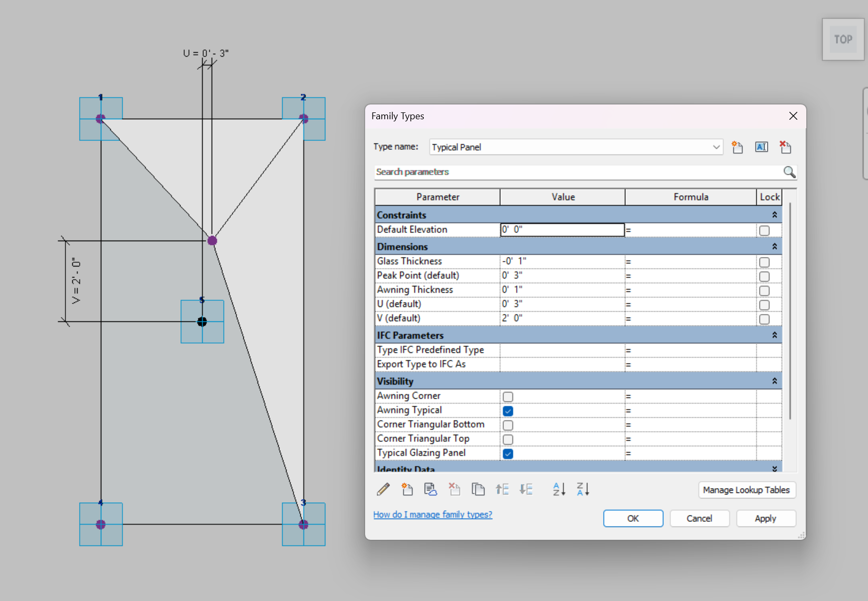The image size is (868, 601).
Task: Click the Apply button
Action: point(765,518)
